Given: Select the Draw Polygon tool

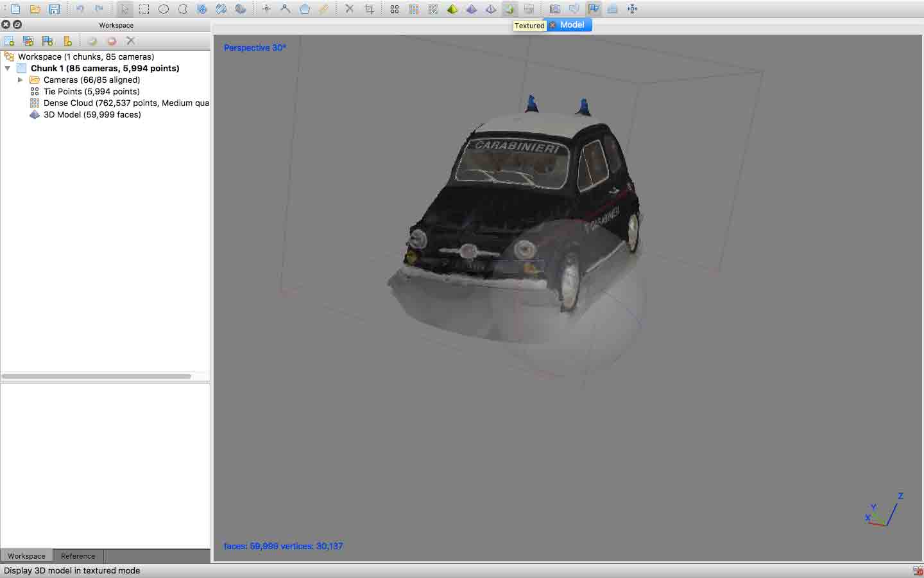Looking at the screenshot, I should [305, 9].
